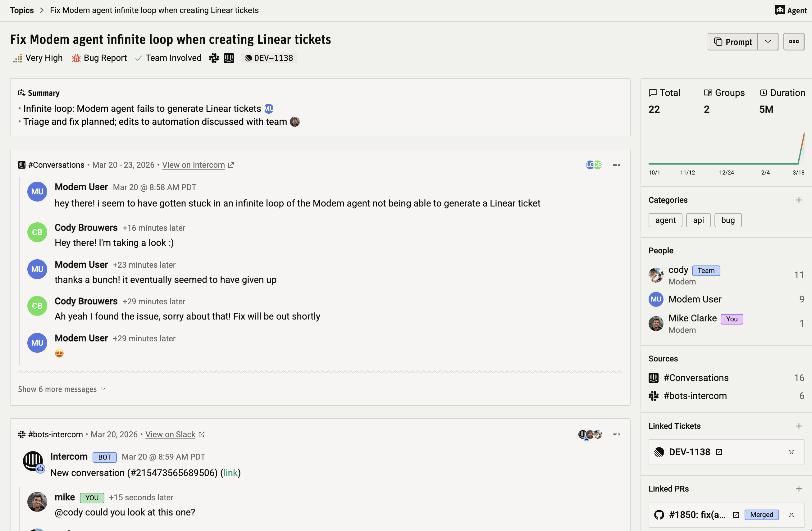Click the Intercom icon beside the Slack icon
The width and height of the screenshot is (812, 531).
229,58
